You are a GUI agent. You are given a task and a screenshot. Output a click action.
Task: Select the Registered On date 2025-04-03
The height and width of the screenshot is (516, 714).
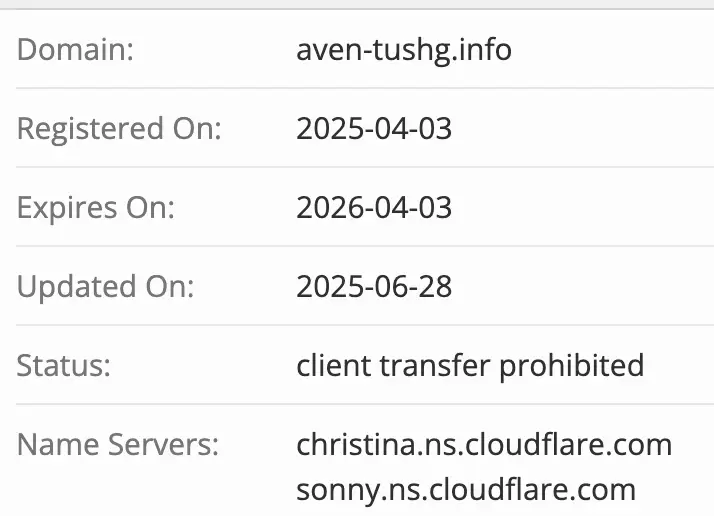(x=374, y=128)
